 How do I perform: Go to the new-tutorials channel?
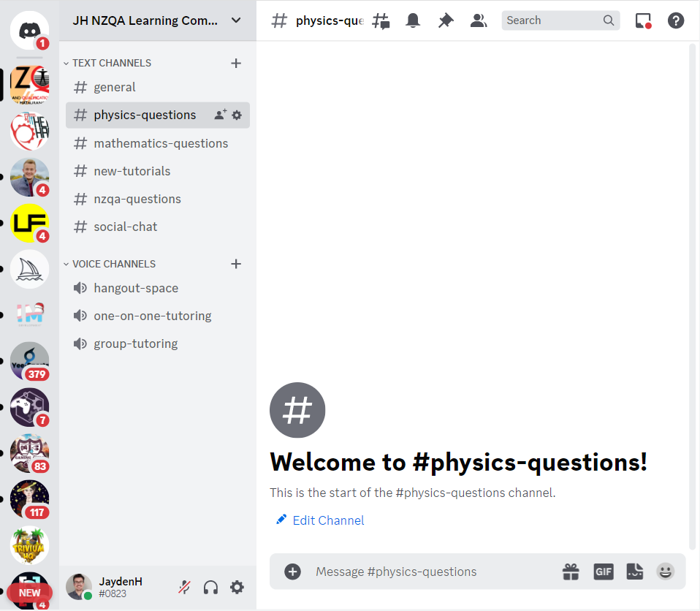(x=158, y=171)
